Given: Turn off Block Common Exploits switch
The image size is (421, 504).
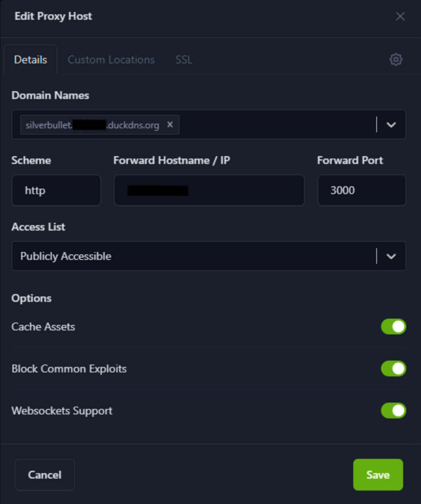Looking at the screenshot, I should 393,369.
